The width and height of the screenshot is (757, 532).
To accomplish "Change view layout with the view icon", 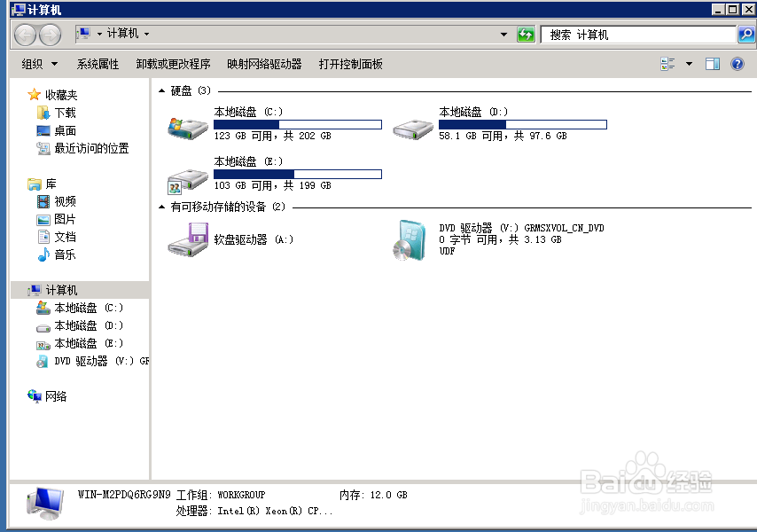I will click(x=667, y=64).
